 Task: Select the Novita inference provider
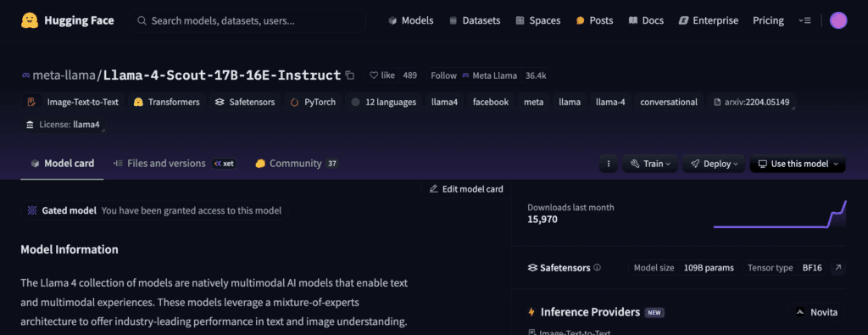pyautogui.click(x=816, y=312)
